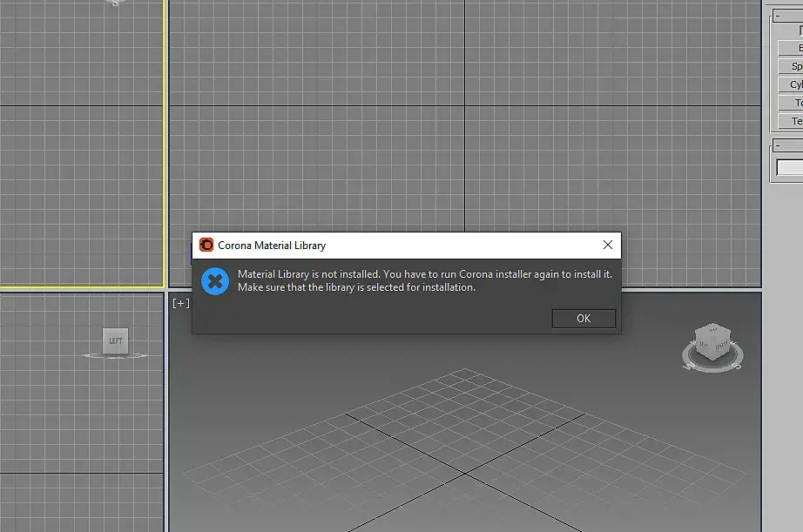This screenshot has height=532, width=803.
Task: Click OK in the Corona Material Library dialog
Action: tap(584, 319)
